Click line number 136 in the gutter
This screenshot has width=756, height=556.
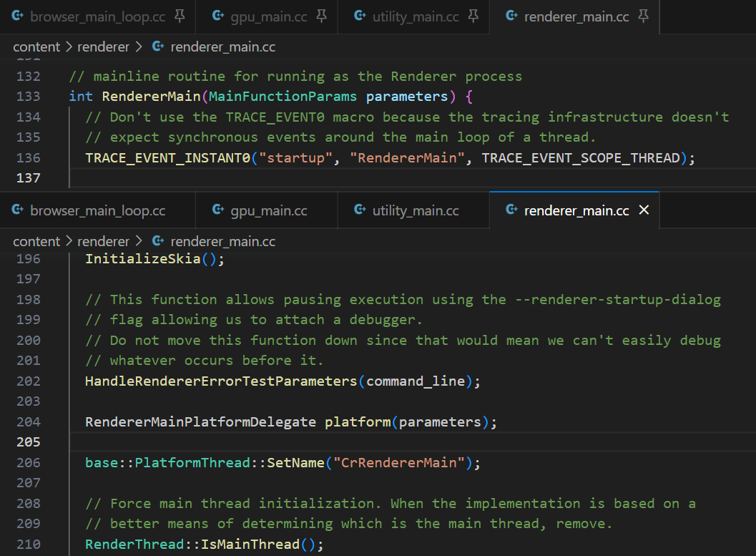tap(28, 157)
